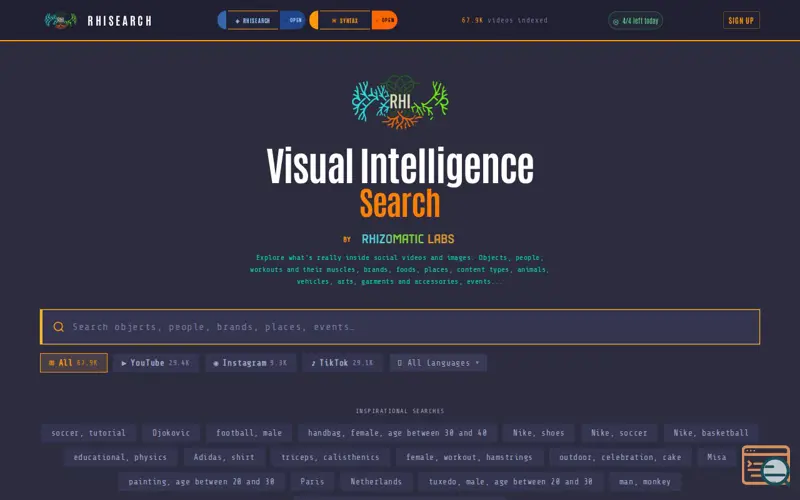Click the orange OPEN button
The height and width of the screenshot is (500, 800).
click(385, 20)
